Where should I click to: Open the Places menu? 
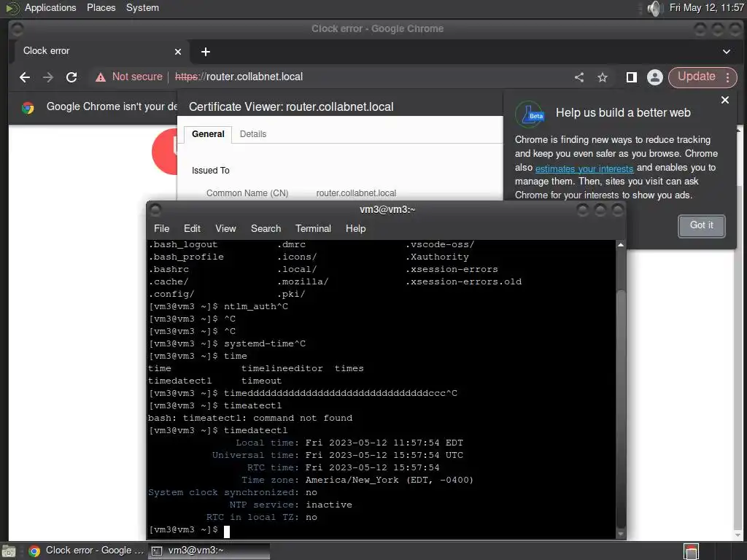click(101, 7)
